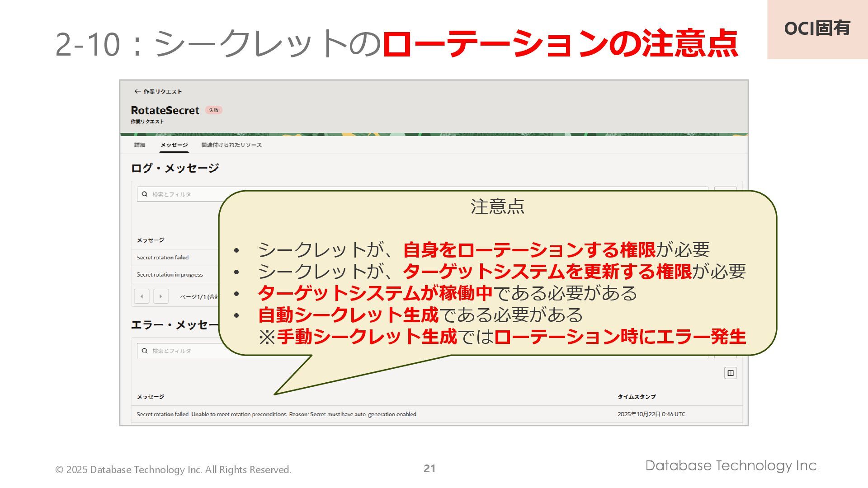Screen dimensions: 868x488
Task: Select the 'Secret rotation failed' log row
Action: tap(163, 258)
